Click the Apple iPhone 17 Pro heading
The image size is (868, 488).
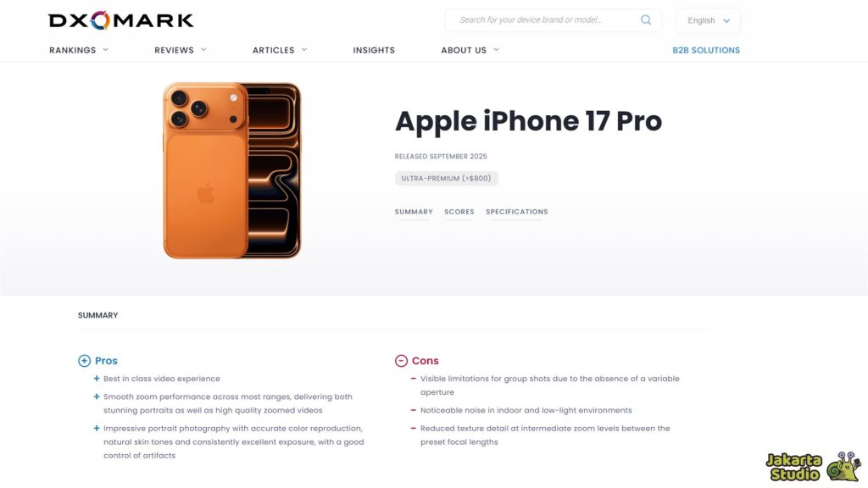point(528,121)
